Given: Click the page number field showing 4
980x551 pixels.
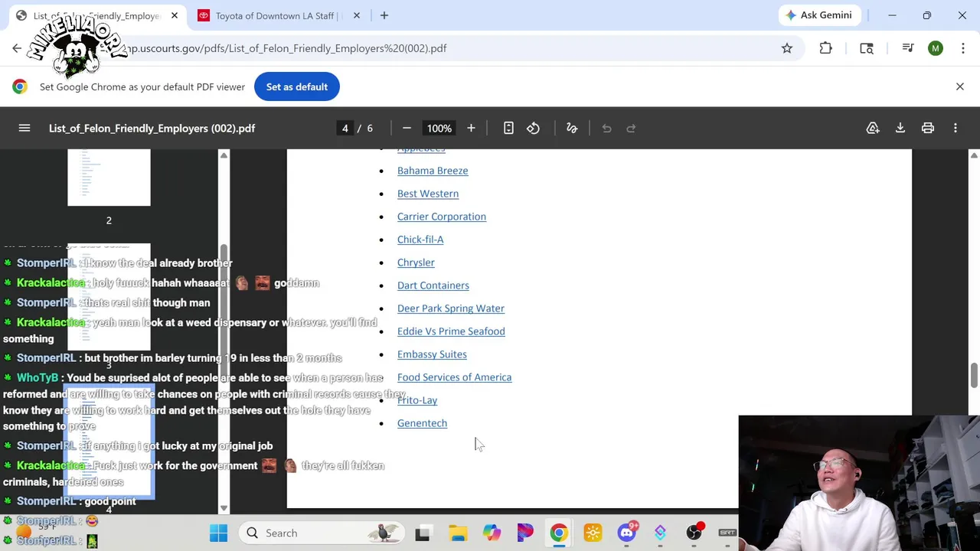Looking at the screenshot, I should click(345, 129).
